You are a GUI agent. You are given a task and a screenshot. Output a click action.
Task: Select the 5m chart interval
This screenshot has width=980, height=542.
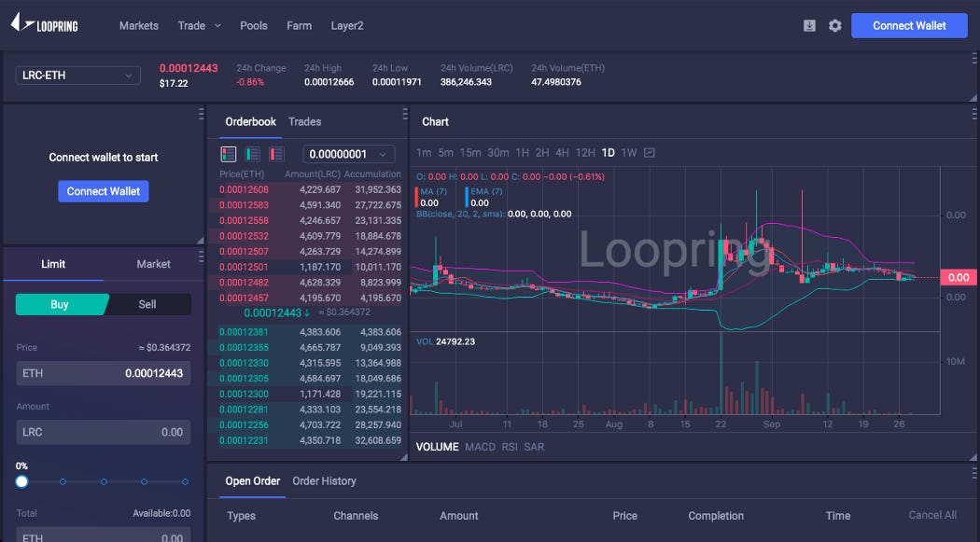click(445, 153)
